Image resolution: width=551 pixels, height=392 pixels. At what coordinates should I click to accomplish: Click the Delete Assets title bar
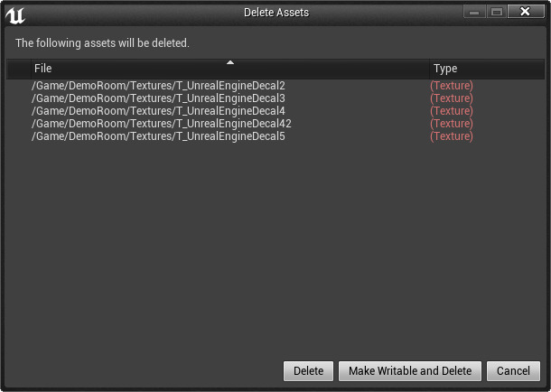coord(275,13)
